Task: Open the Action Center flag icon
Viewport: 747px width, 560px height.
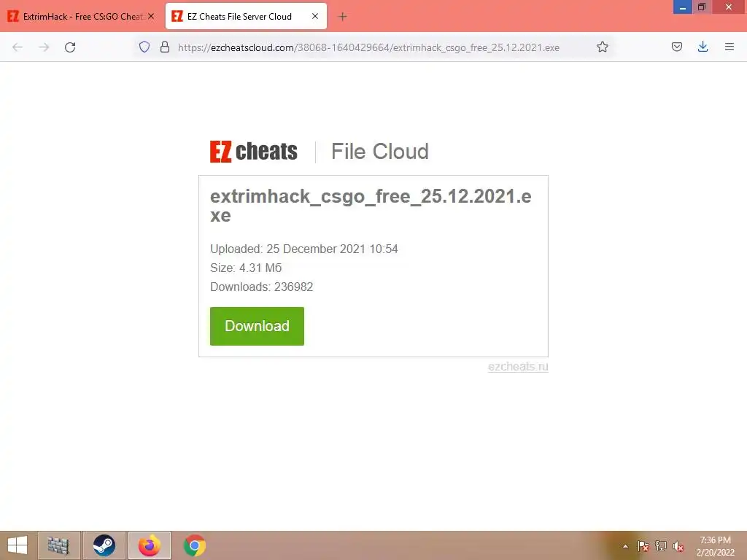Action: point(643,546)
